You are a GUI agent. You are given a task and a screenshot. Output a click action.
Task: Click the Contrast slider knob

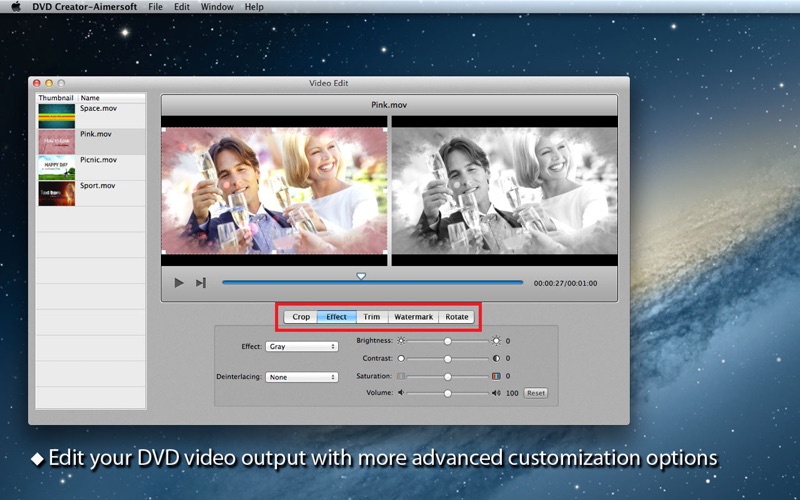(447, 359)
